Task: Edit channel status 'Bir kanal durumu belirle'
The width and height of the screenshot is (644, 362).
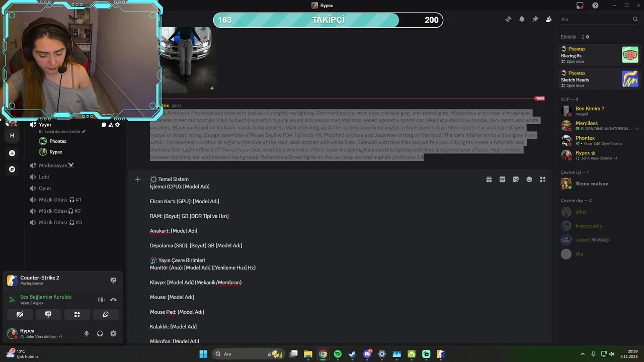Action: tap(62, 131)
